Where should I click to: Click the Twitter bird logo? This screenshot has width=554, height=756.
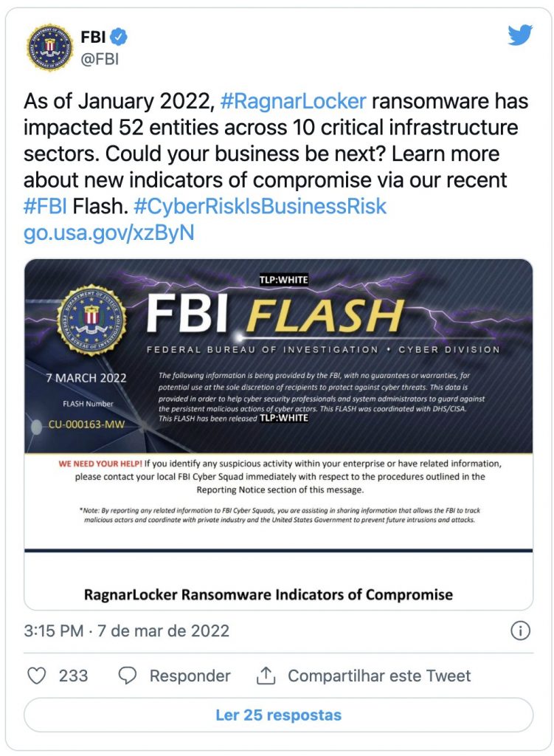(x=520, y=35)
